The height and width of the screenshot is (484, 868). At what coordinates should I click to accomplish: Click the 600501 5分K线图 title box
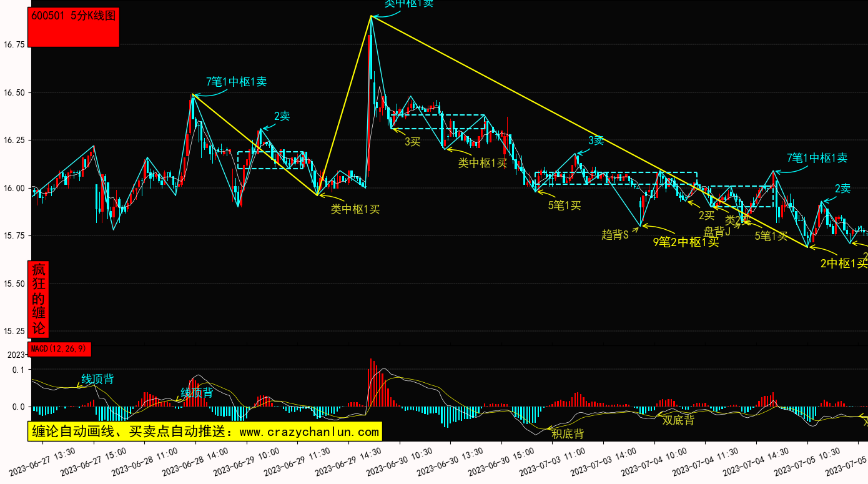tap(74, 27)
